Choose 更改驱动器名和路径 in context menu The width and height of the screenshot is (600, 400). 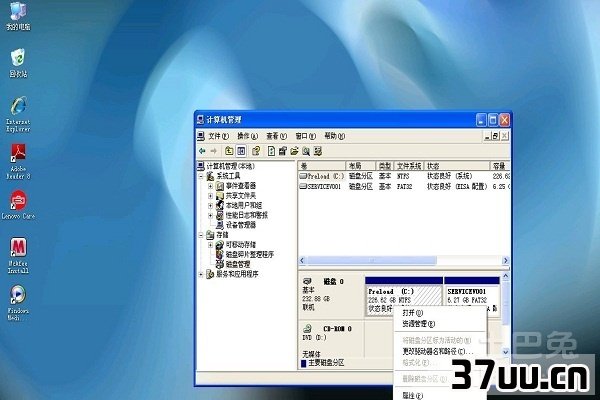pyautogui.click(x=440, y=351)
